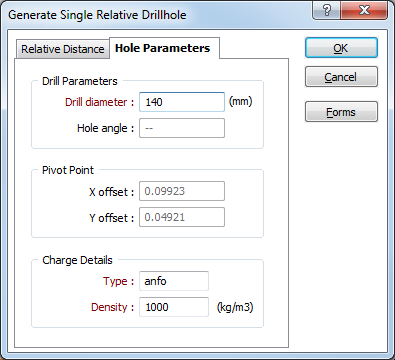Click the Hole angle label
The image size is (395, 360).
tap(106, 128)
